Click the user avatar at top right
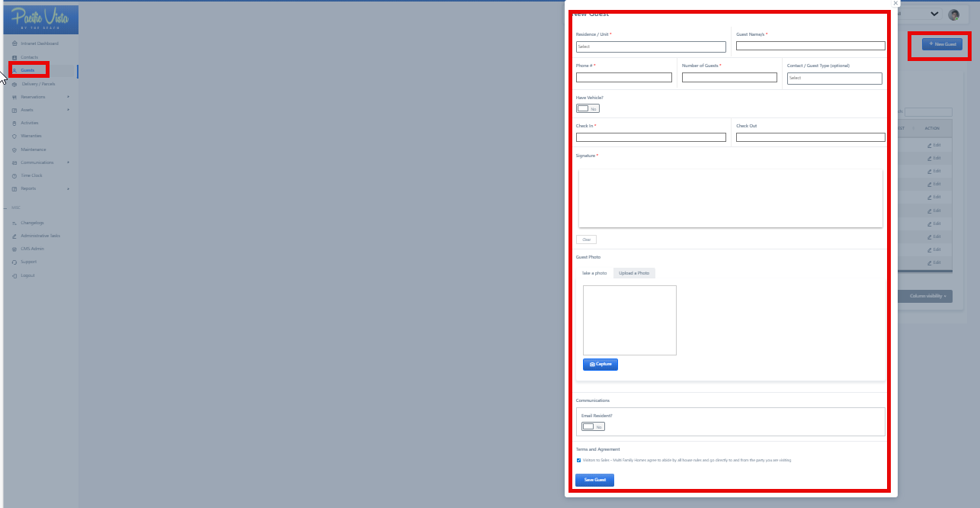980x508 pixels. (x=953, y=14)
